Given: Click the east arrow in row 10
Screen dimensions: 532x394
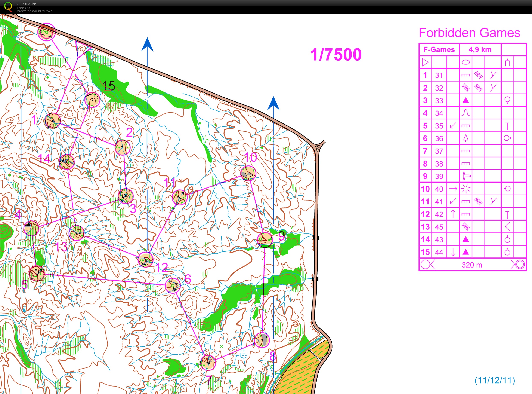Looking at the screenshot, I should pyautogui.click(x=453, y=189).
